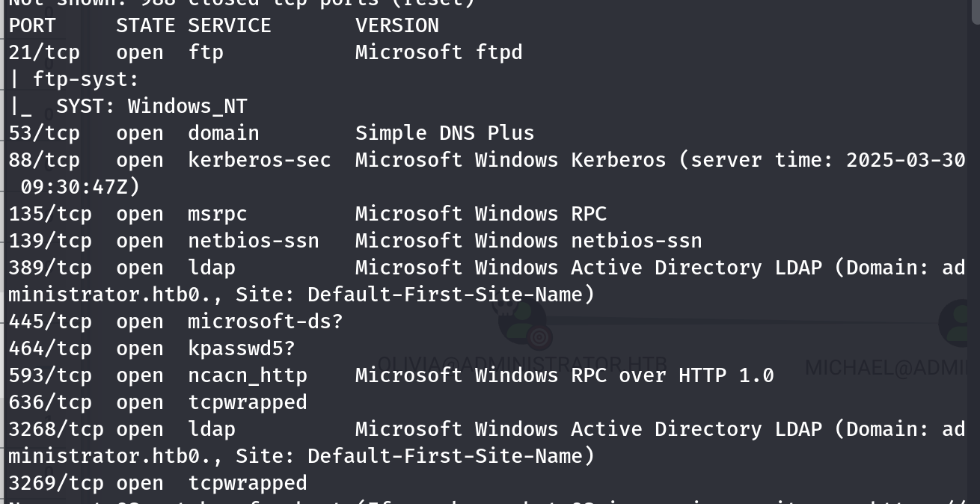Click the Simple DNS Plus text
The image size is (980, 504).
point(444,133)
